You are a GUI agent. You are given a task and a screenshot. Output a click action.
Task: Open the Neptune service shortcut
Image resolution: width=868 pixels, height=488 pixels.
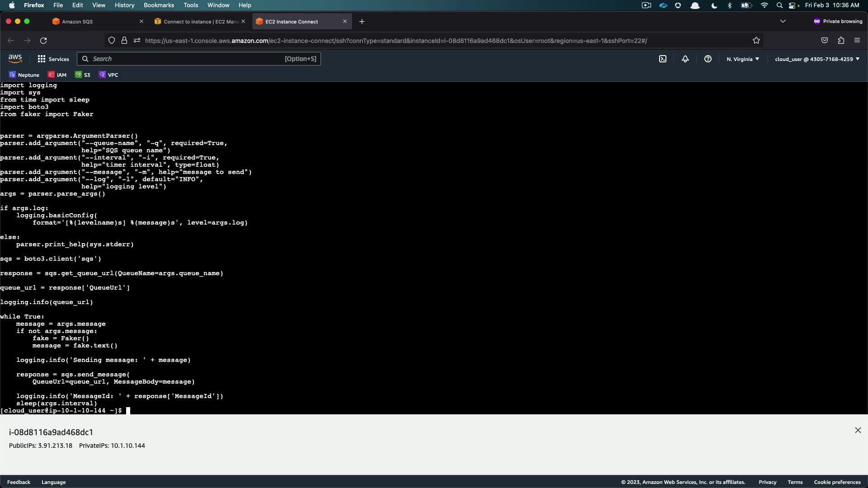[x=24, y=75]
